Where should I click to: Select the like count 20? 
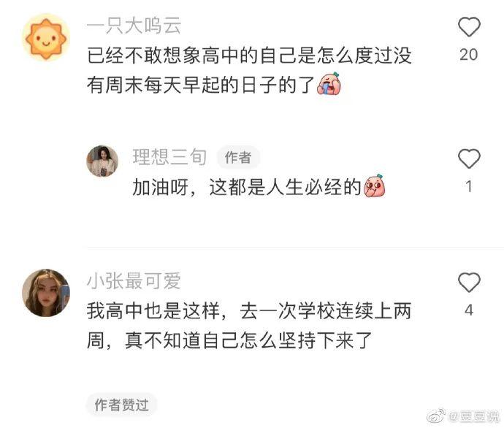point(469,55)
